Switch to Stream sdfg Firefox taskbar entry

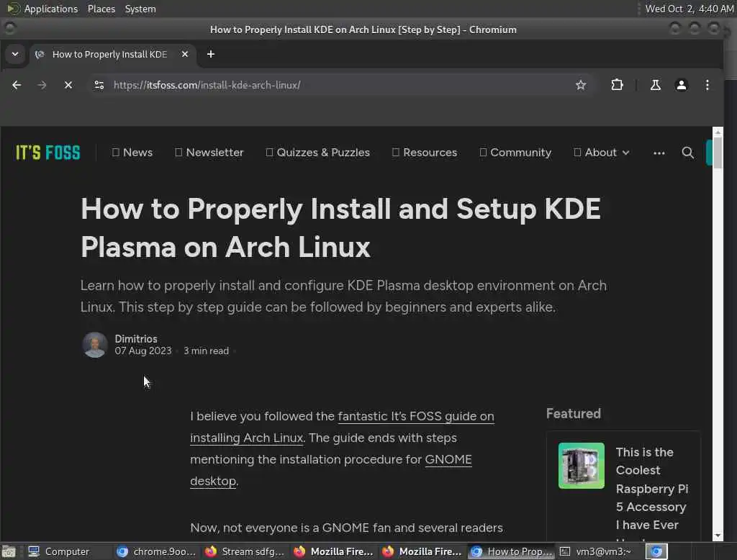(x=245, y=551)
